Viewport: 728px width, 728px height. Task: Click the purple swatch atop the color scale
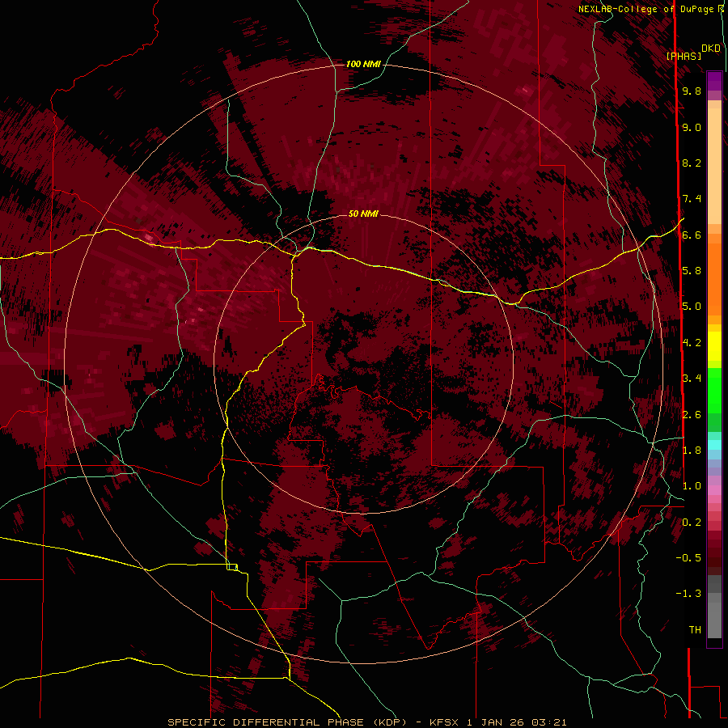714,81
